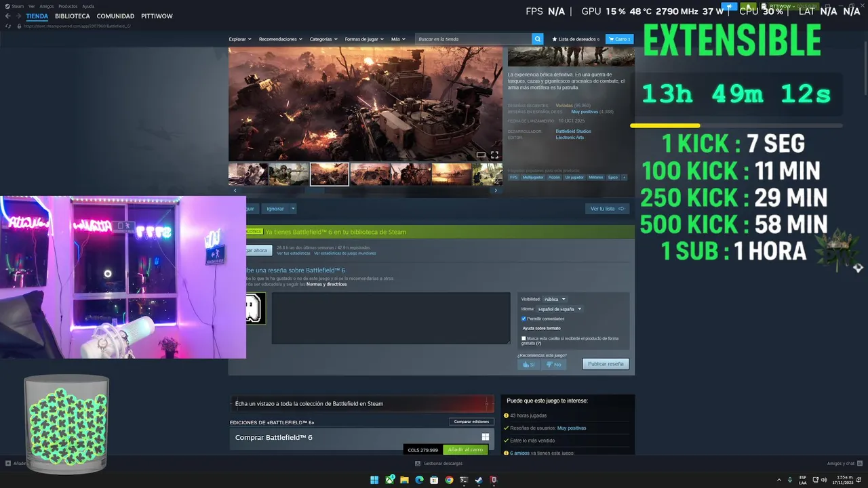Click the plus button to add tag

(624, 177)
